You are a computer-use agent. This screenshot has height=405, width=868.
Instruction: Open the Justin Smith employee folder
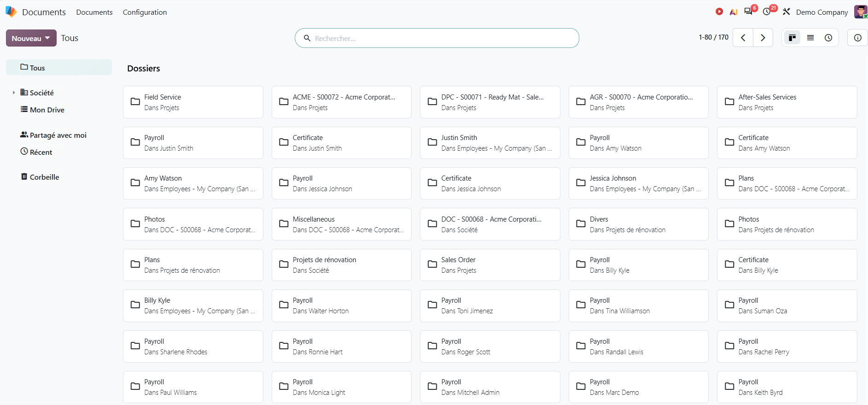(x=490, y=143)
